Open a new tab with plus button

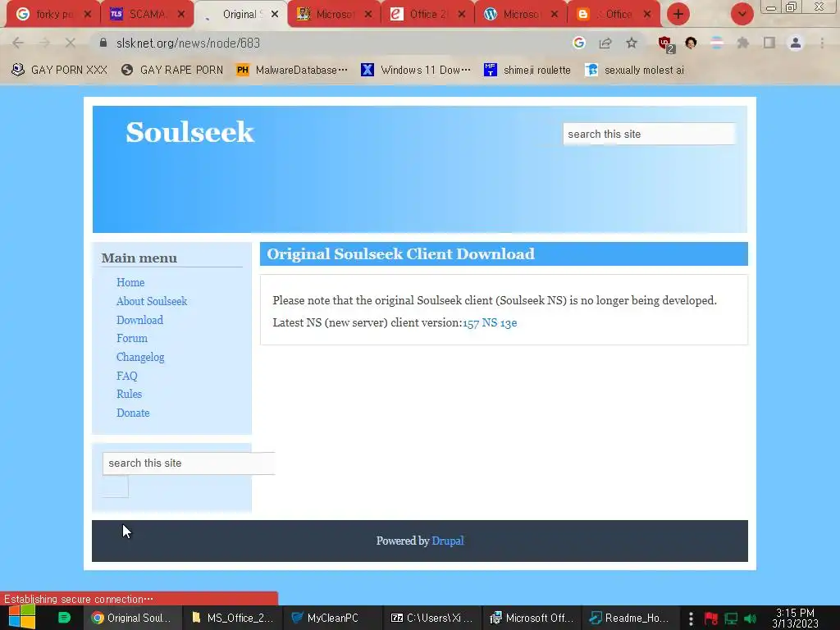click(678, 14)
